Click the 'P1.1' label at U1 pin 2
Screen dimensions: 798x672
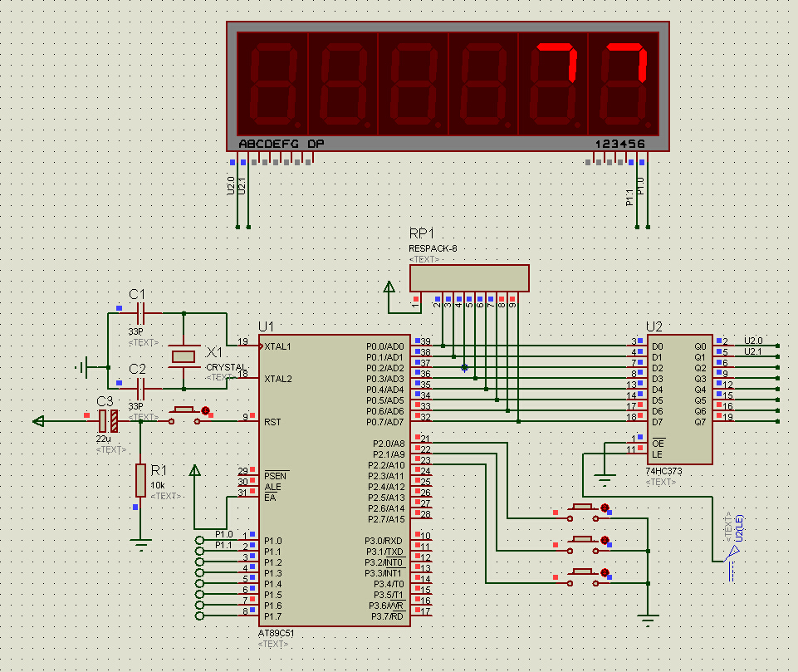click(x=223, y=545)
